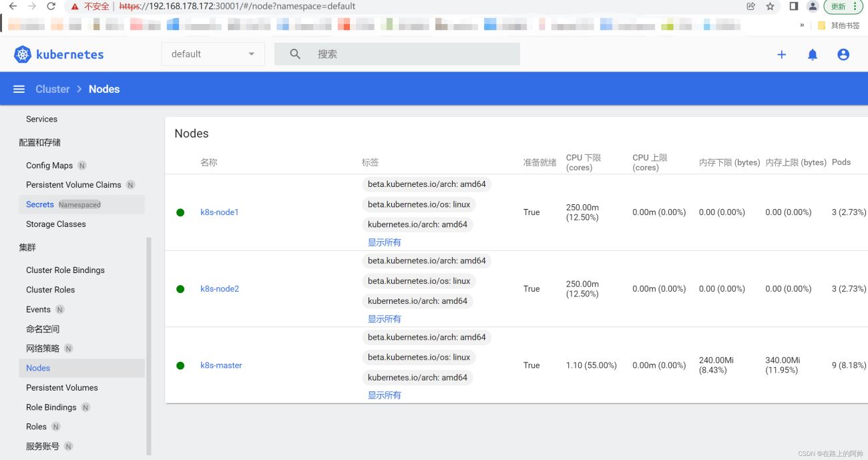Click the 集群 section heading
The image size is (868, 460).
click(x=27, y=247)
